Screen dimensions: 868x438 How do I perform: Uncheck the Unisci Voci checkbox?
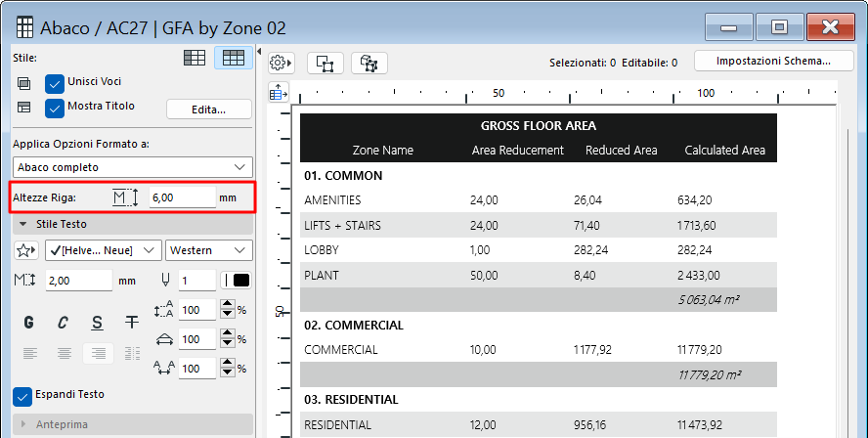tap(55, 82)
